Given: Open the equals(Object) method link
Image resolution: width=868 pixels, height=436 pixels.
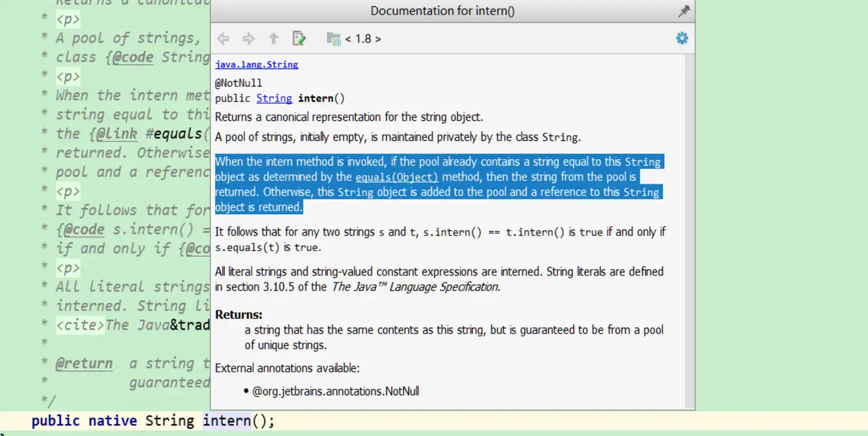Looking at the screenshot, I should click(x=397, y=177).
